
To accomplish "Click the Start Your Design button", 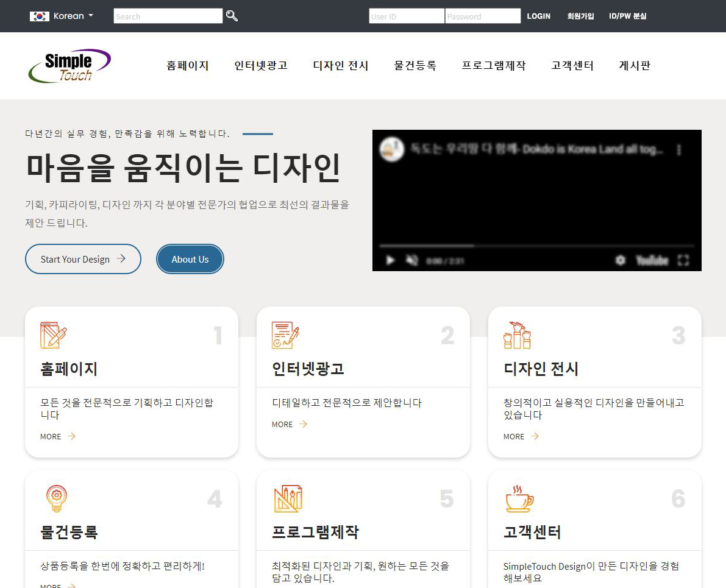I will tap(83, 259).
